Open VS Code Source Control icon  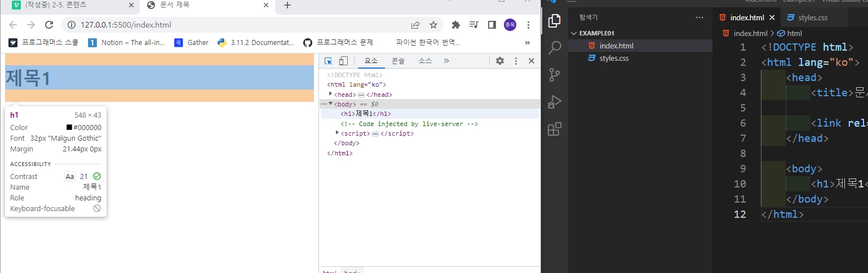(555, 74)
